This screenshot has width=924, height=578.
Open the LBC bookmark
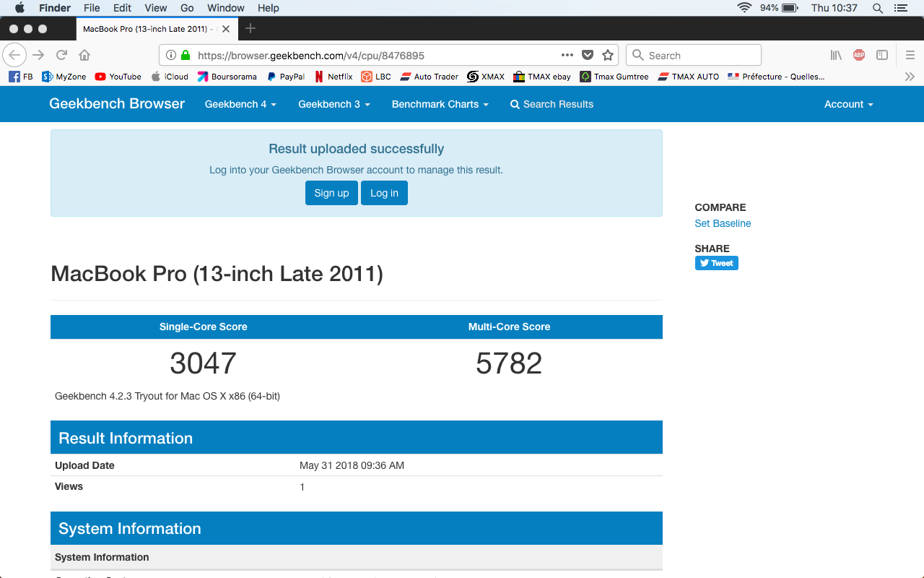(376, 77)
